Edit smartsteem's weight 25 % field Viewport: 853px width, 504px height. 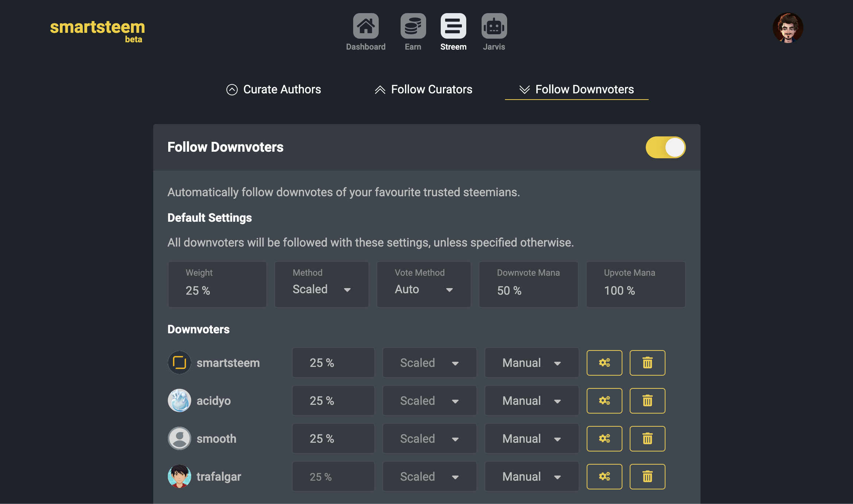click(x=333, y=363)
